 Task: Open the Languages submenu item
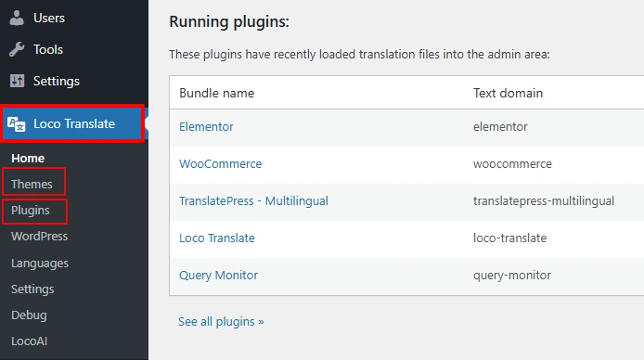pyautogui.click(x=40, y=263)
